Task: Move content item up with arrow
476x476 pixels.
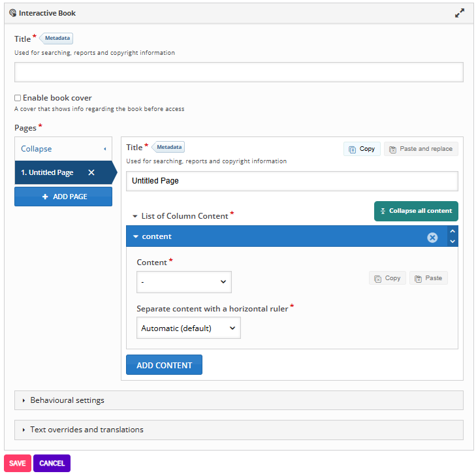Action: pos(452,232)
